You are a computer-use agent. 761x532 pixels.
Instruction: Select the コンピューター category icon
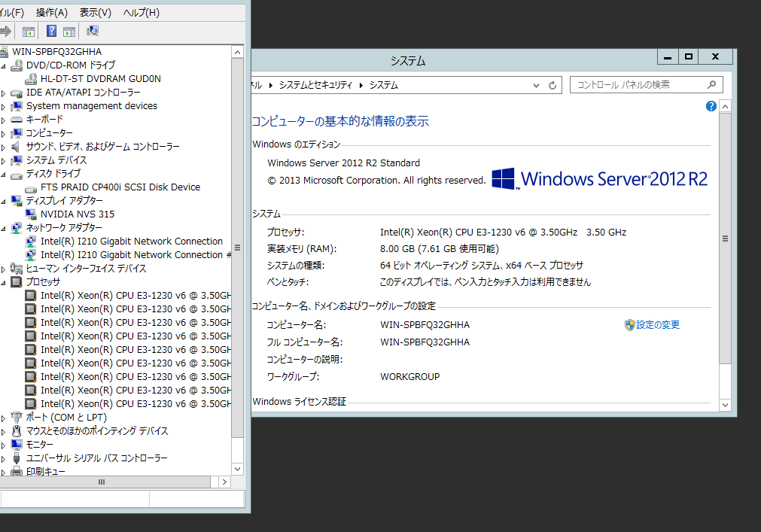(x=17, y=133)
